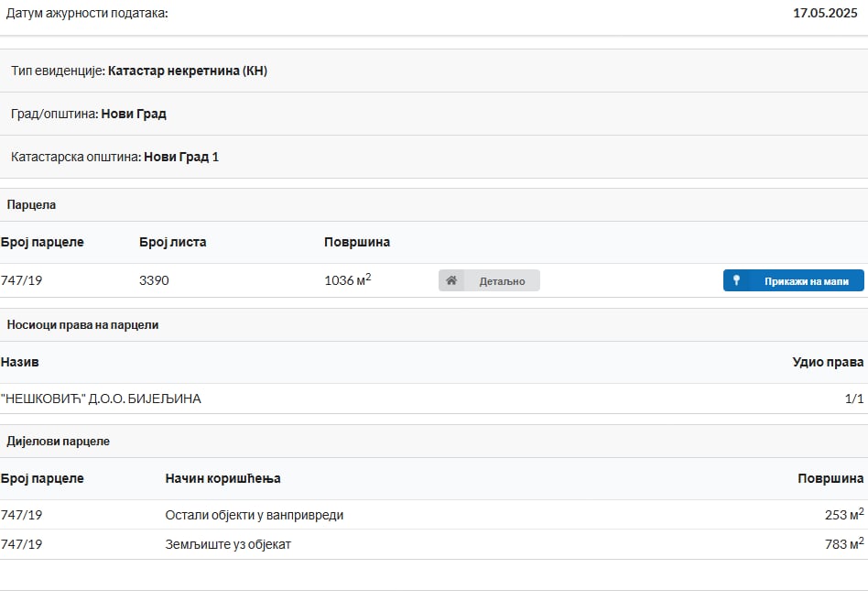Click the Начин коришћења column header
This screenshot has width=868, height=601.
222,478
